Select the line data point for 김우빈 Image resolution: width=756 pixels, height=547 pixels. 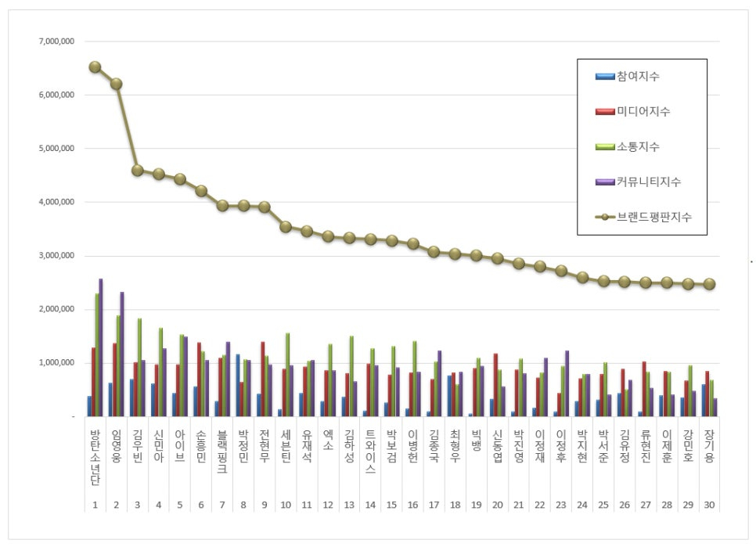point(138,170)
